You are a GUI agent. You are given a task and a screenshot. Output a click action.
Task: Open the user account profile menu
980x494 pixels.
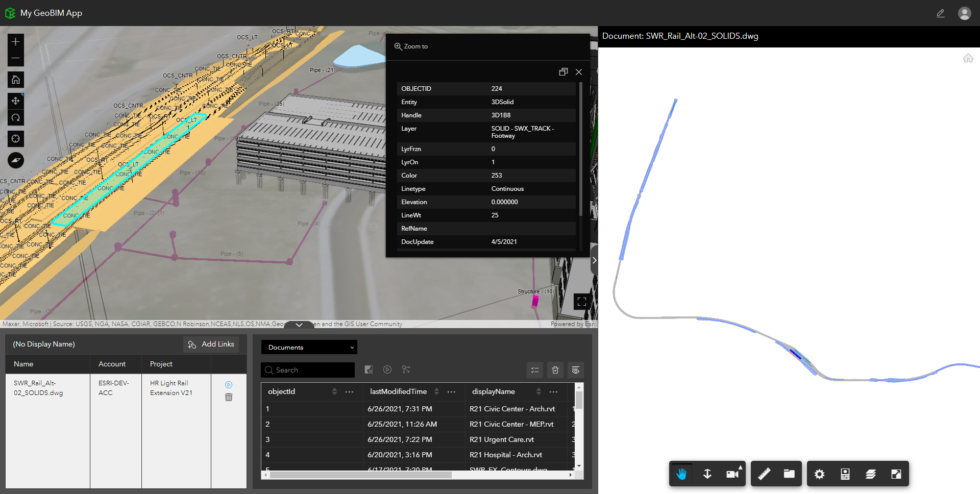pyautogui.click(x=964, y=13)
